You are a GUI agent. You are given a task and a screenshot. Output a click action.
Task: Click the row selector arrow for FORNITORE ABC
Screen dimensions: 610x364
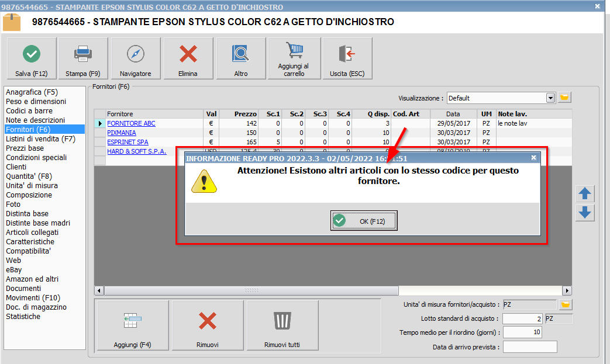pyautogui.click(x=100, y=123)
